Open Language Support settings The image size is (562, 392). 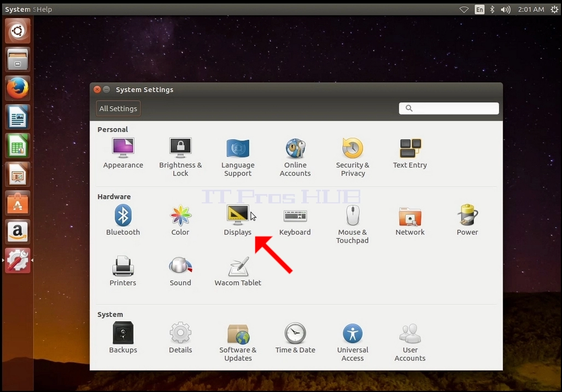(x=238, y=157)
